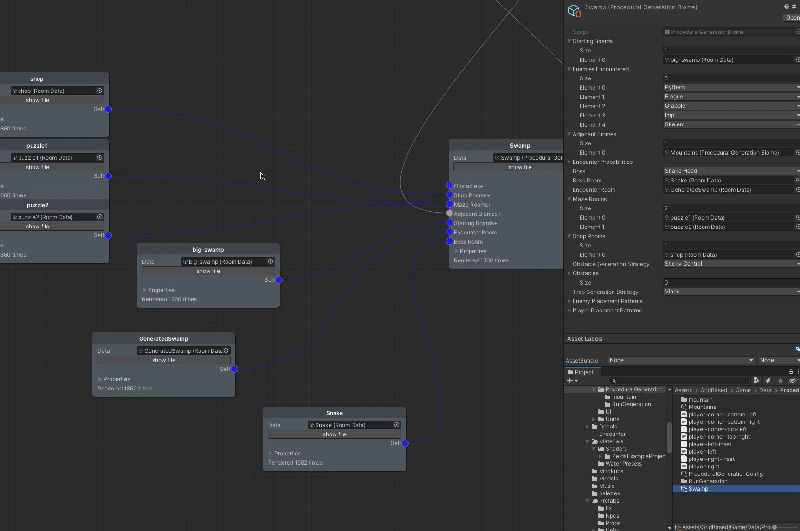Viewport: 800px width, 531px height.
Task: Click the Self output port on big-swamp node
Action: point(279,280)
